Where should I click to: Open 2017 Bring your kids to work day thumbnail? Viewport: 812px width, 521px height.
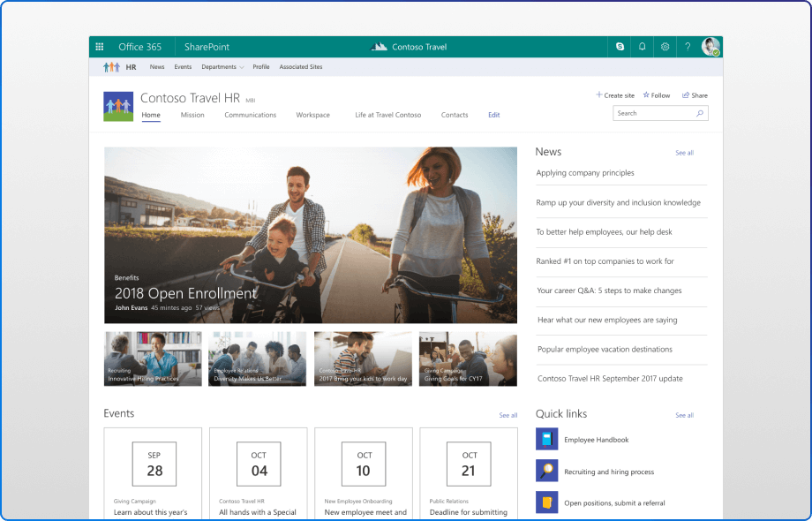click(x=363, y=359)
